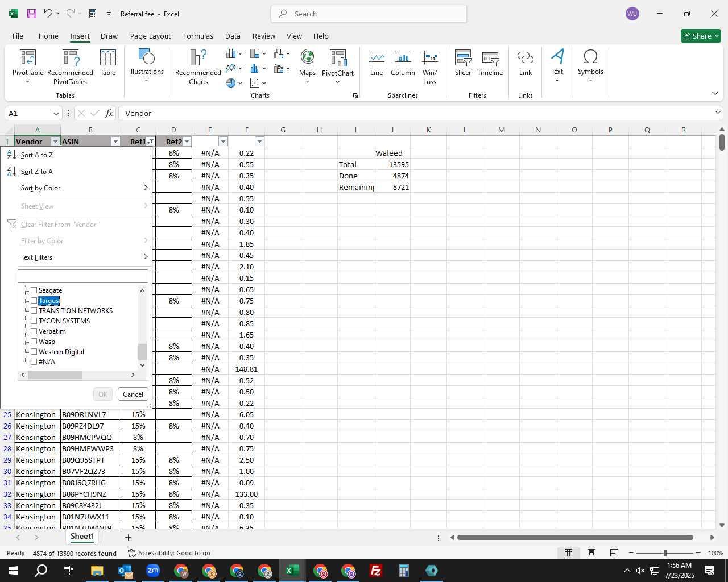This screenshot has height=582, width=728.
Task: Open the Formulas tab
Action: pyautogui.click(x=198, y=36)
